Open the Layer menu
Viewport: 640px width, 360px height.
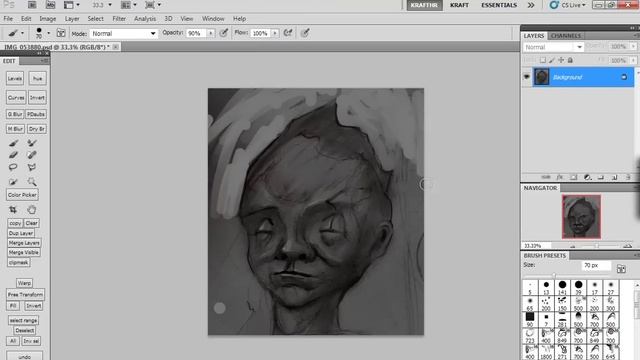click(72, 19)
